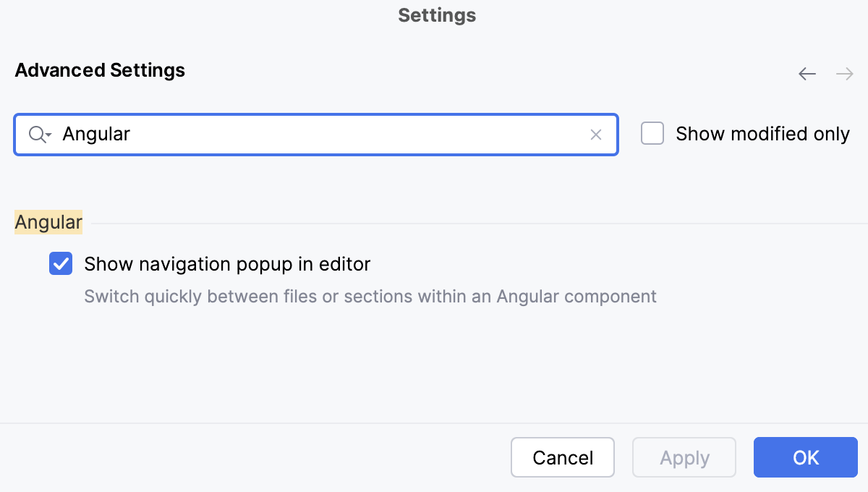Screen dimensions: 868x492
Task: Toggle the checked blue checkbox under Angular
Action: click(x=61, y=263)
